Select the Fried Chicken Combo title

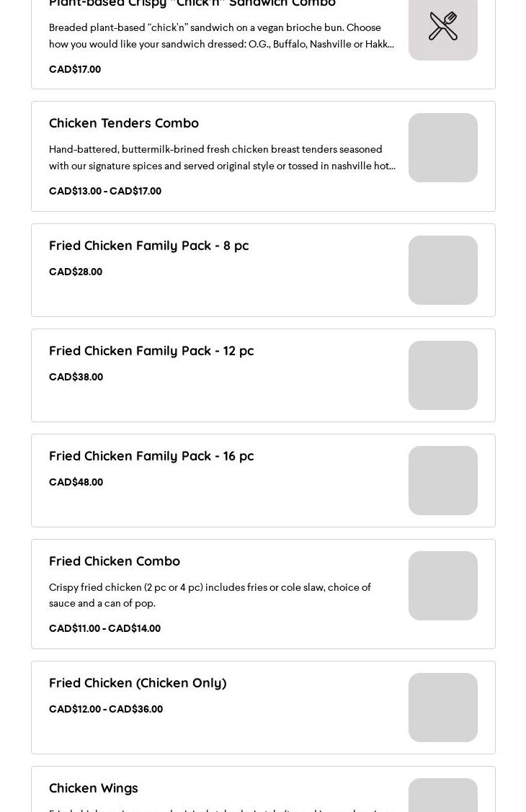115,561
